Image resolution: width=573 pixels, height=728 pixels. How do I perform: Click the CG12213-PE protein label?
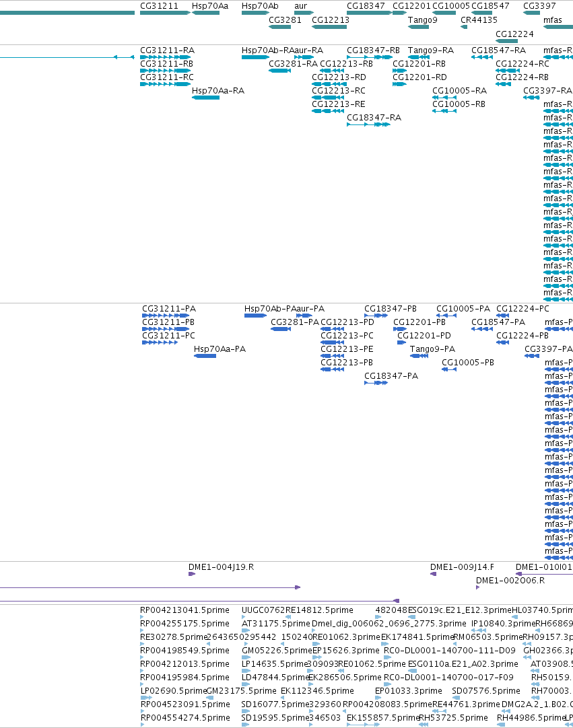(x=347, y=349)
